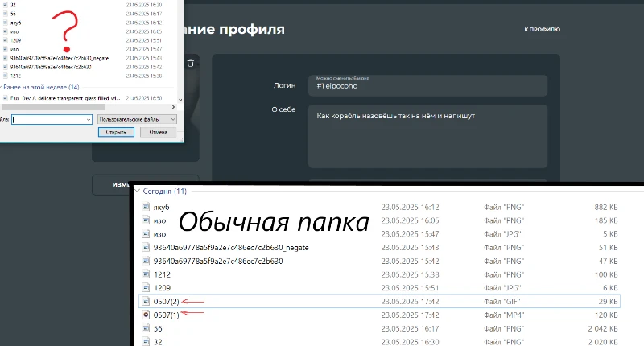Click the Flux_Dev file icon in the open dialog
The height and width of the screenshot is (346, 644).
pos(6,98)
